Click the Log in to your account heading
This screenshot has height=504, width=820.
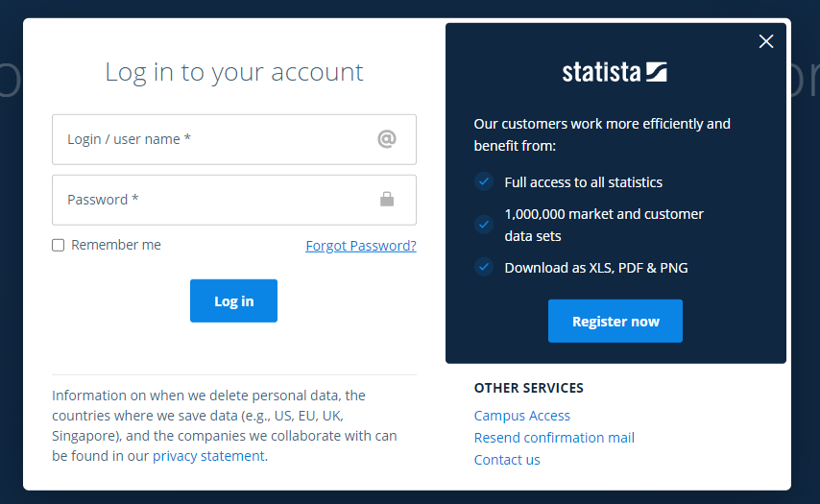coord(234,72)
